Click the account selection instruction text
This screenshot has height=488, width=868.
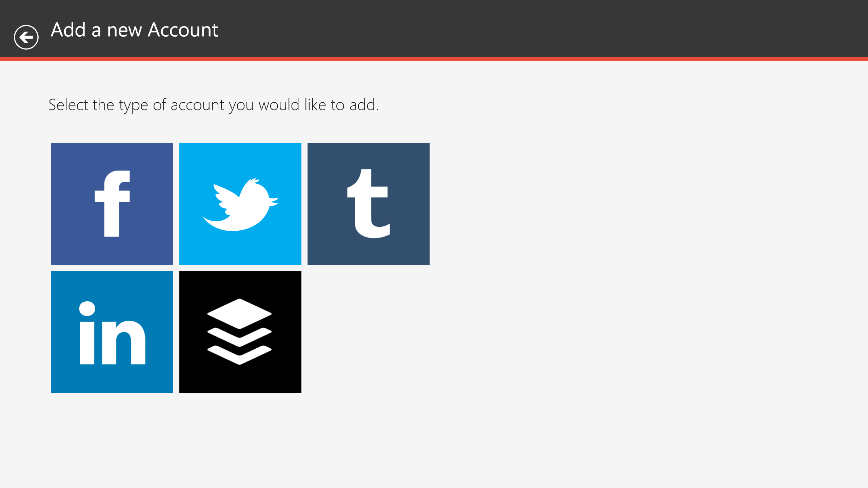[x=214, y=105]
